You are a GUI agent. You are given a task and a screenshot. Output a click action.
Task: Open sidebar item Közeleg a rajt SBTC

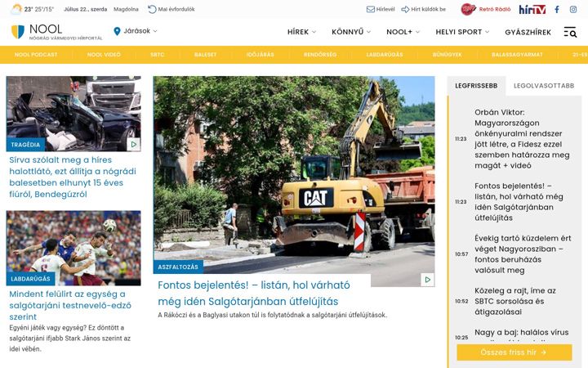click(x=515, y=301)
